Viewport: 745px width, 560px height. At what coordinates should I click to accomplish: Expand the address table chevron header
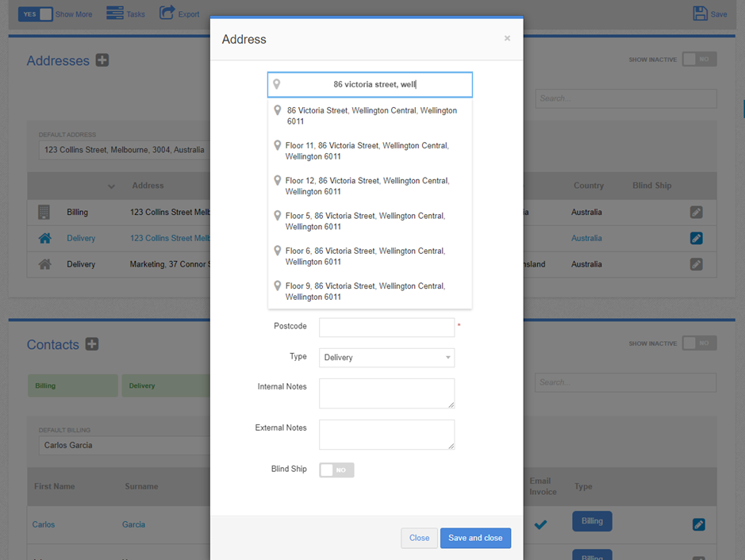(x=111, y=186)
